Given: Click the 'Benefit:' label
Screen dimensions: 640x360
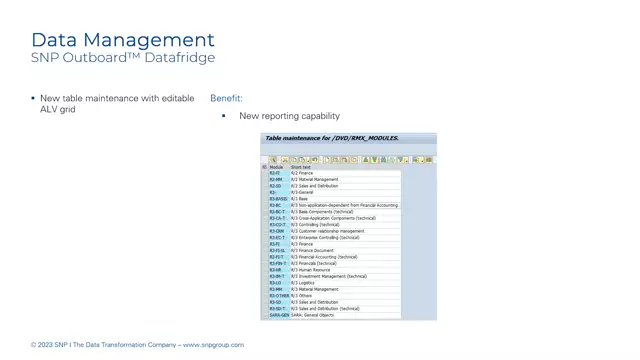Looking at the screenshot, I should pos(226,98).
